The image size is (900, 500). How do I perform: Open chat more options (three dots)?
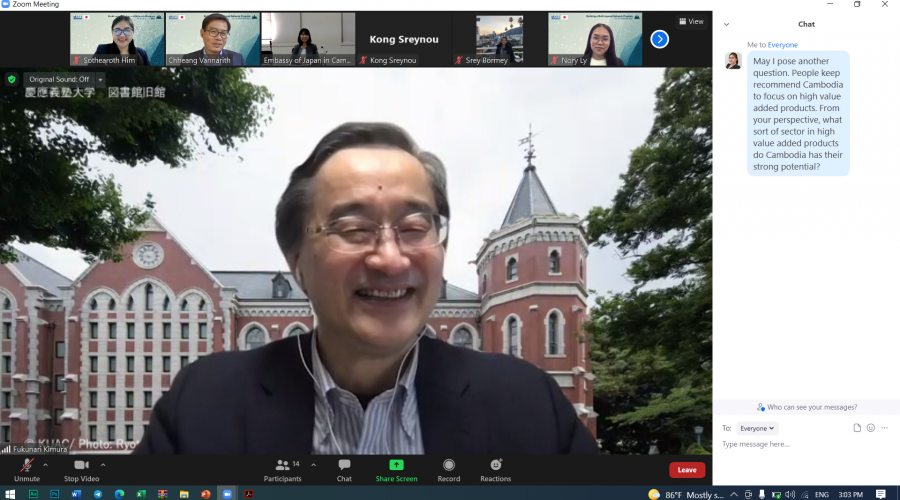tap(885, 428)
